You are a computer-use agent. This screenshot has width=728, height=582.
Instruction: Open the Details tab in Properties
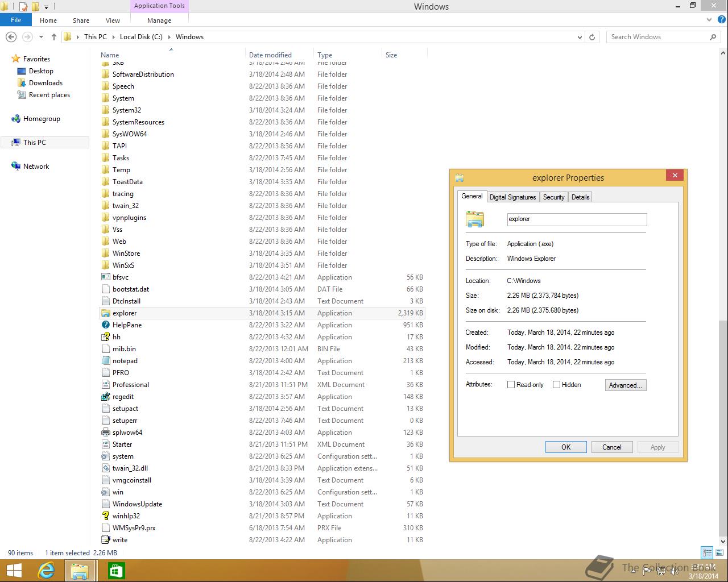click(581, 197)
